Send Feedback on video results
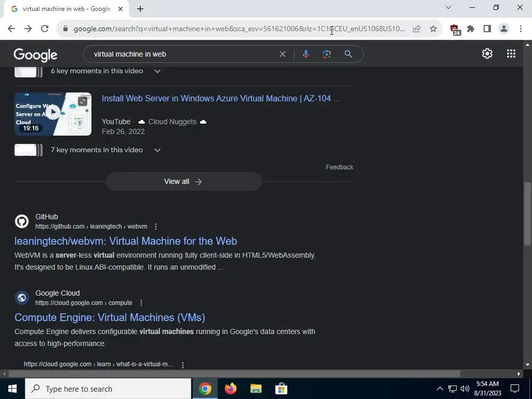Image resolution: width=532 pixels, height=399 pixels. point(340,167)
